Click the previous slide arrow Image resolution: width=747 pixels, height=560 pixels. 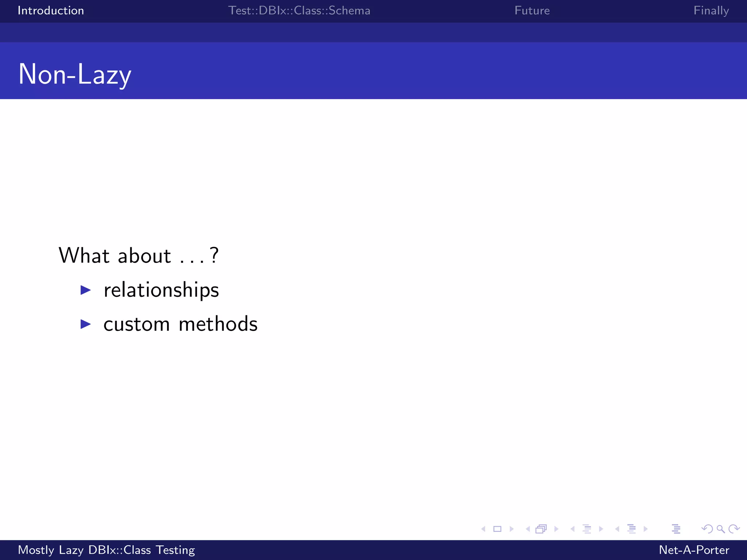point(483,529)
